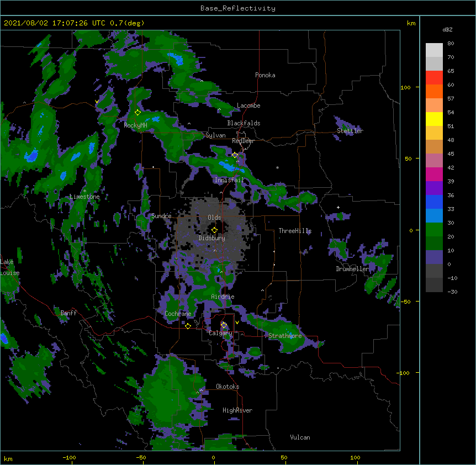
Task: Click the Innisfail town label
Action: pyautogui.click(x=229, y=180)
